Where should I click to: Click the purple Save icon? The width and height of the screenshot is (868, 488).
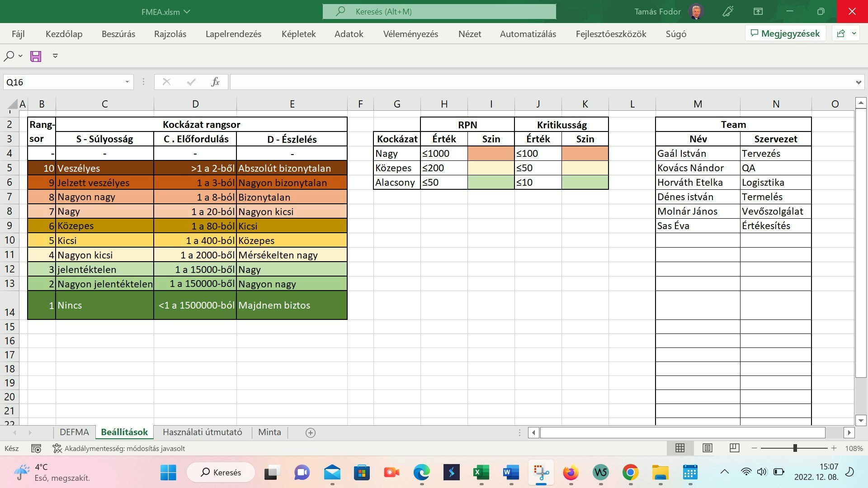pyautogui.click(x=36, y=56)
